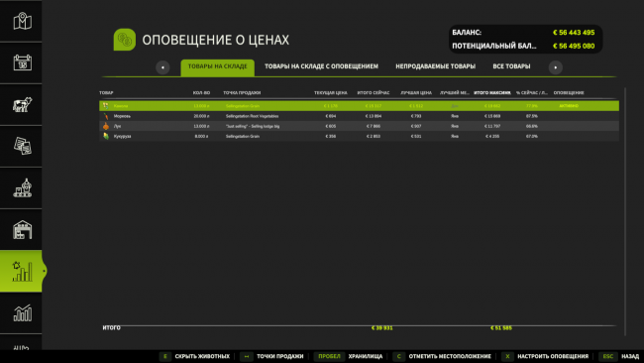
Task: Click the onion crop icon
Action: [106, 126]
